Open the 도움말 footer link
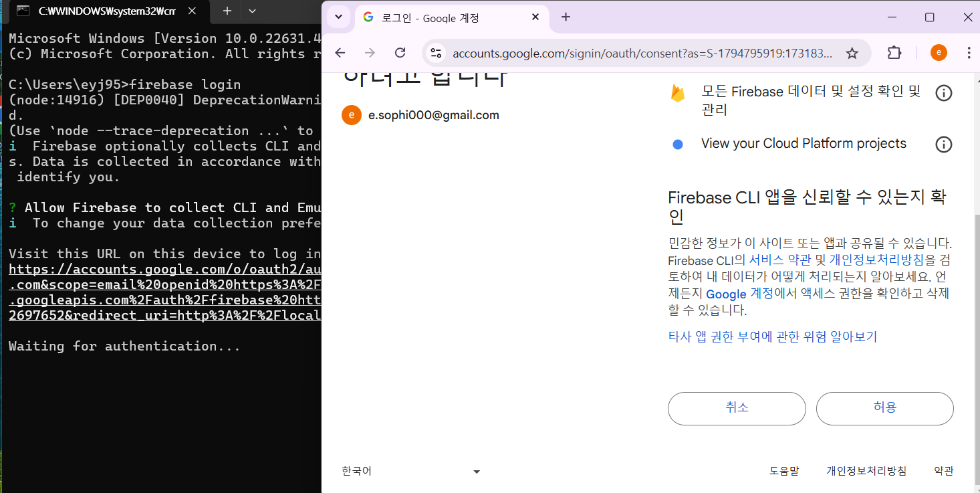This screenshot has width=980, height=493. 784,471
